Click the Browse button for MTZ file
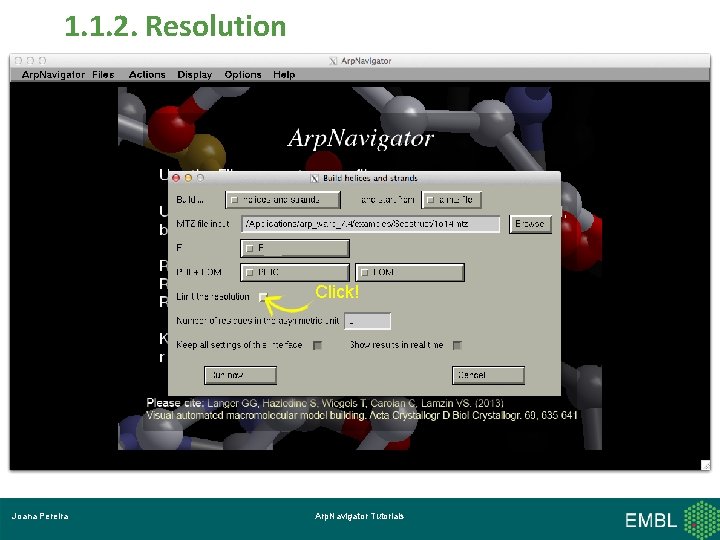Image resolution: width=720 pixels, height=540 pixels. pyautogui.click(x=530, y=224)
